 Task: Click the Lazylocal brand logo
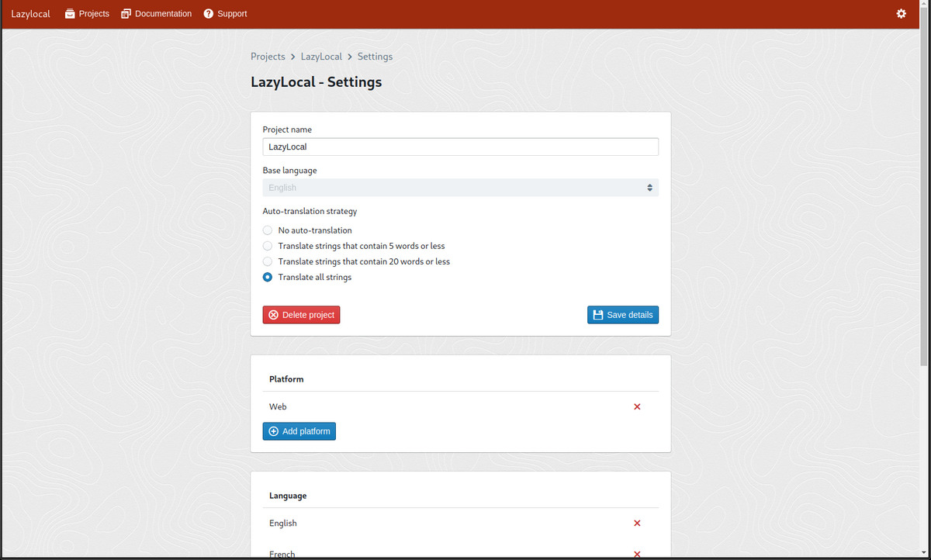(30, 14)
